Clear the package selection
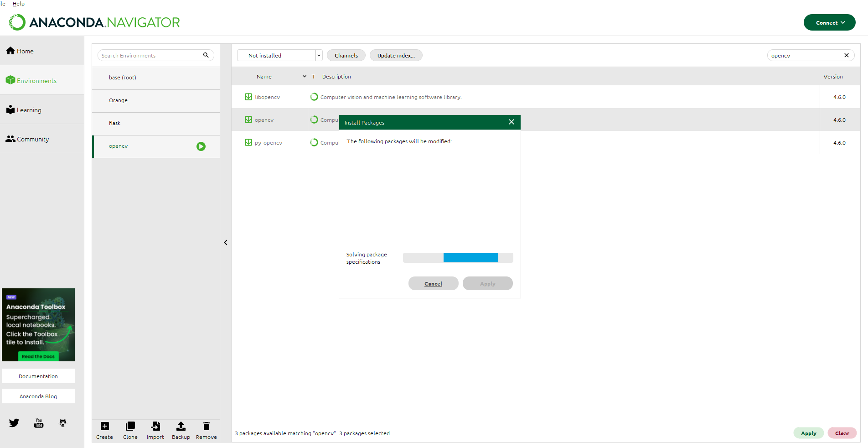Screen dimensions: 868x448 pyautogui.click(x=842, y=433)
